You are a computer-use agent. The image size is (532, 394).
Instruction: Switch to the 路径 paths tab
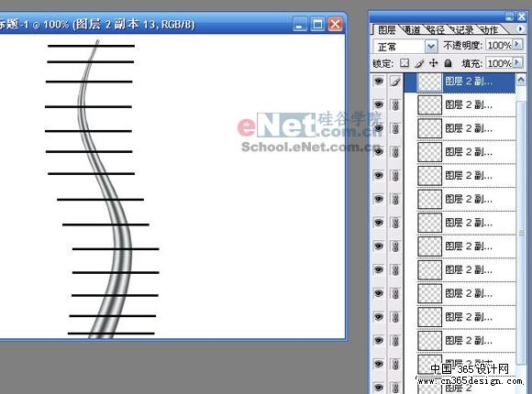point(436,30)
